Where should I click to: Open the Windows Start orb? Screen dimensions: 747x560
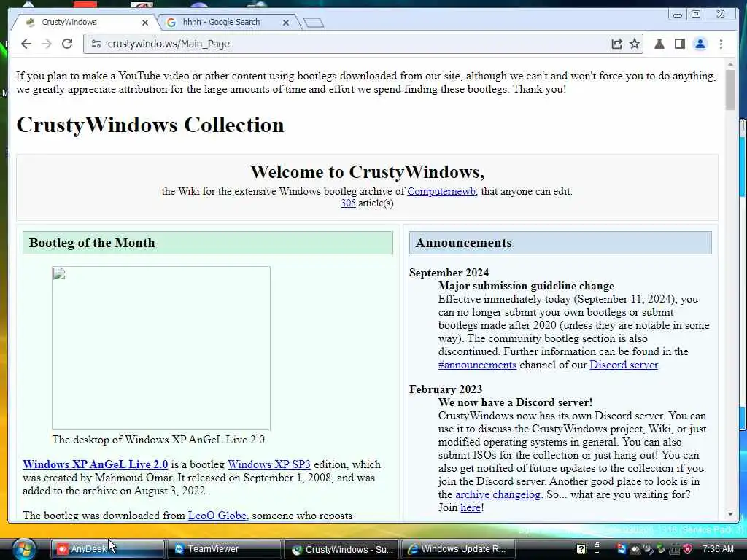[24, 549]
